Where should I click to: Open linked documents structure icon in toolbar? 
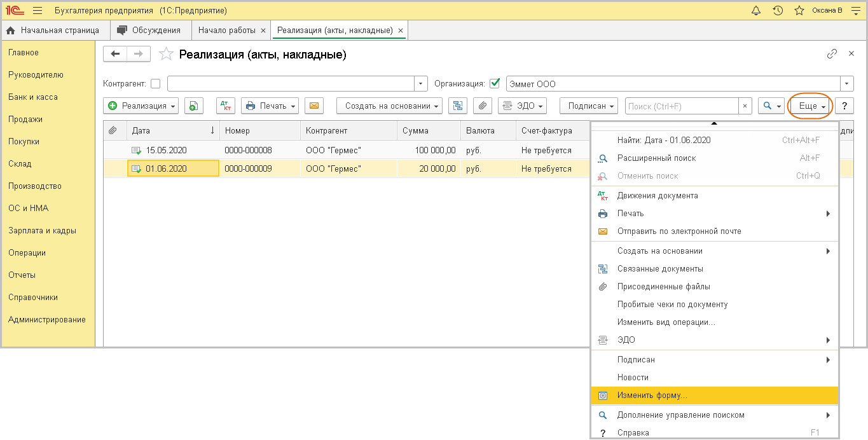pyautogui.click(x=457, y=106)
